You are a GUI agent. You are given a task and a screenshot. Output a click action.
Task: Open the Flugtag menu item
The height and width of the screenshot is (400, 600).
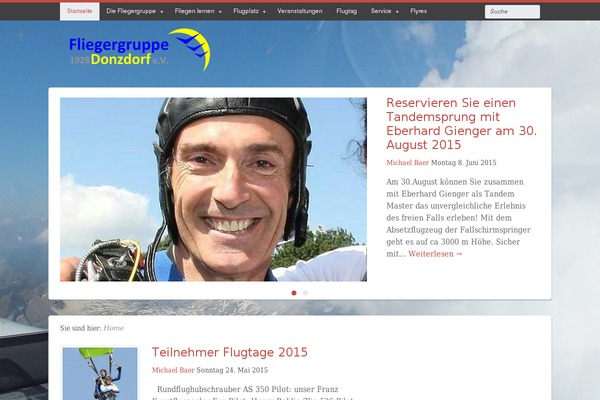347,11
